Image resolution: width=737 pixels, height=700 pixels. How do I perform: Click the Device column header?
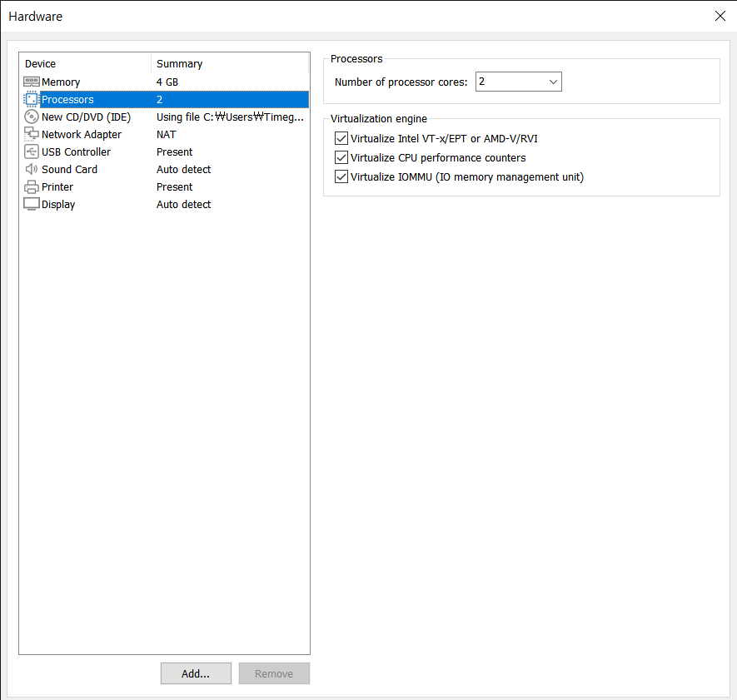(x=41, y=64)
